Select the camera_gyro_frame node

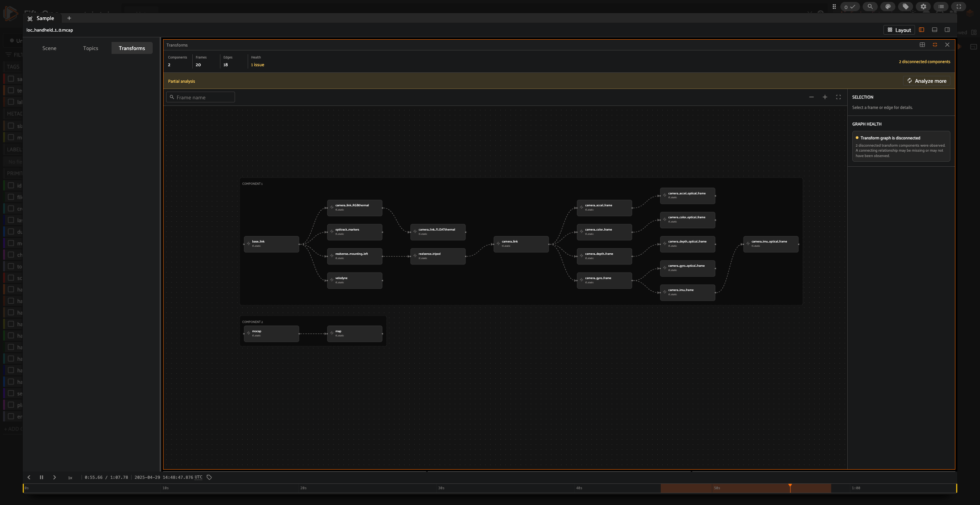point(604,281)
